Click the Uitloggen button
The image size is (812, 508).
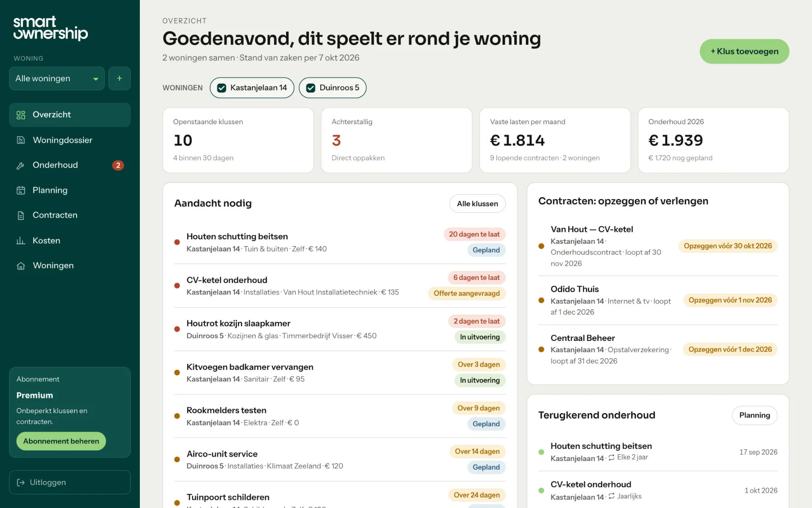(70, 482)
